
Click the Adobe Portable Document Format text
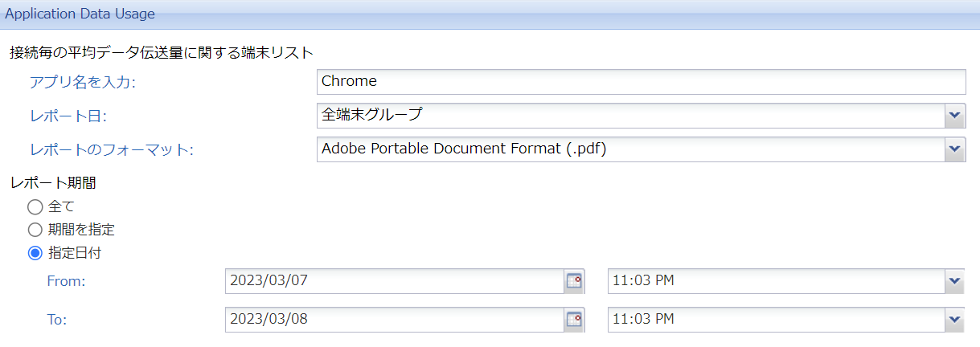[463, 149]
